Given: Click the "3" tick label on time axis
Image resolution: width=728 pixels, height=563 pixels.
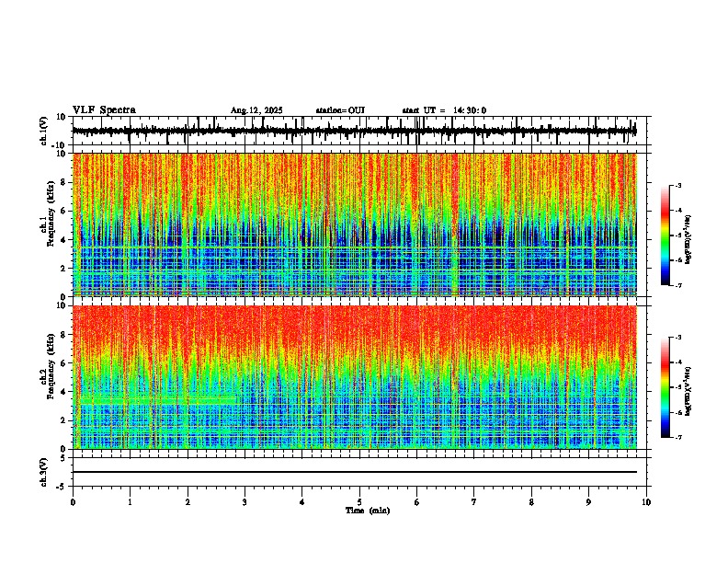Looking at the screenshot, I should pyautogui.click(x=245, y=502).
